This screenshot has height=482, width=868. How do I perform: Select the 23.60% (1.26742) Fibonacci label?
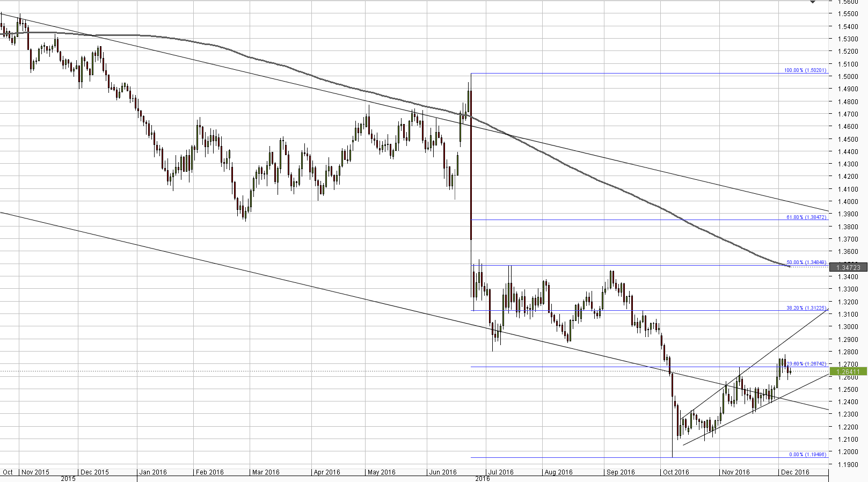(806, 364)
